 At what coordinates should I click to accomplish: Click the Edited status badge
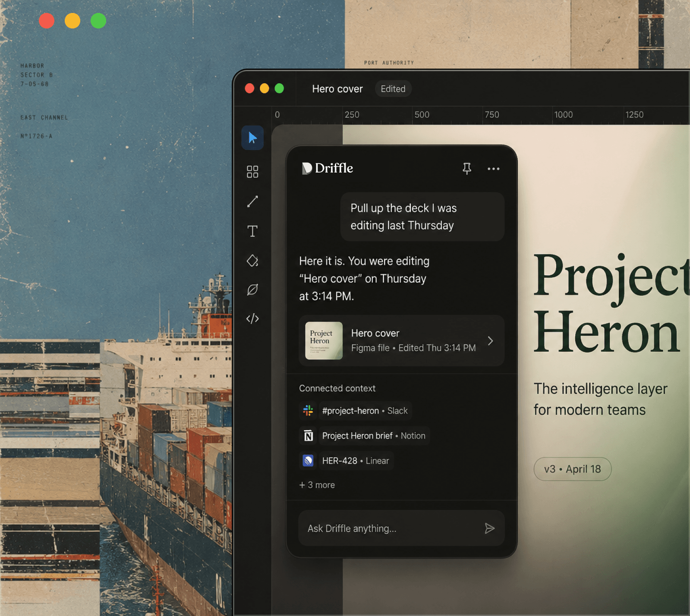393,89
